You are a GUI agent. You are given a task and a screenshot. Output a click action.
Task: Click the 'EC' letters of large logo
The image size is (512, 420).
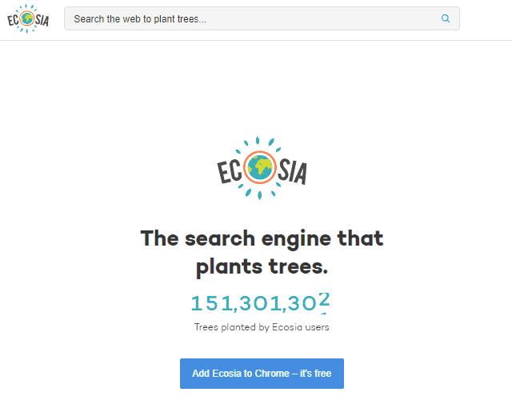point(230,171)
